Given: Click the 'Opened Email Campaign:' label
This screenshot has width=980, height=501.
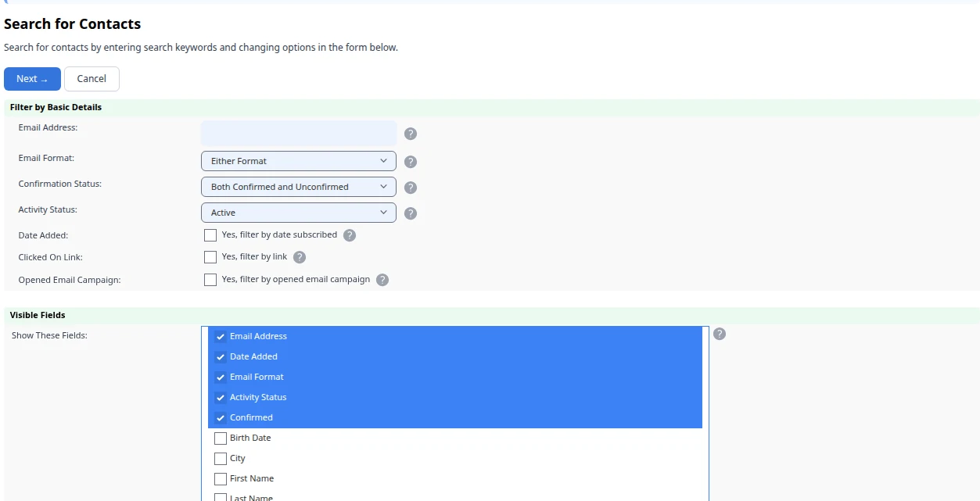Looking at the screenshot, I should click(70, 280).
